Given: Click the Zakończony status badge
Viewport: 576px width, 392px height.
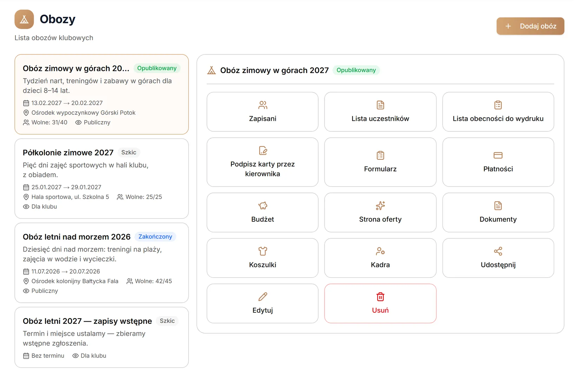Looking at the screenshot, I should click(155, 237).
